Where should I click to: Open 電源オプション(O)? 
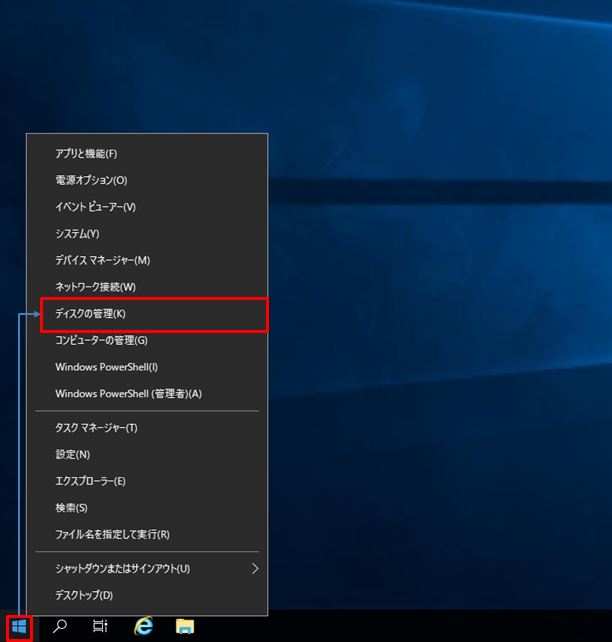[147, 180]
